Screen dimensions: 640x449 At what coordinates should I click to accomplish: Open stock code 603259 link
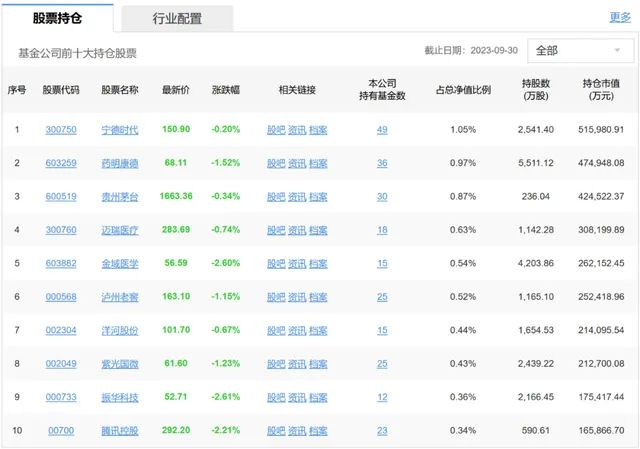60,163
